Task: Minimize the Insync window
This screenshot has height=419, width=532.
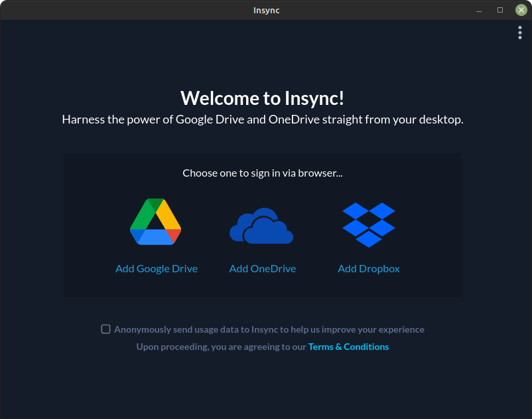Action: point(478,10)
